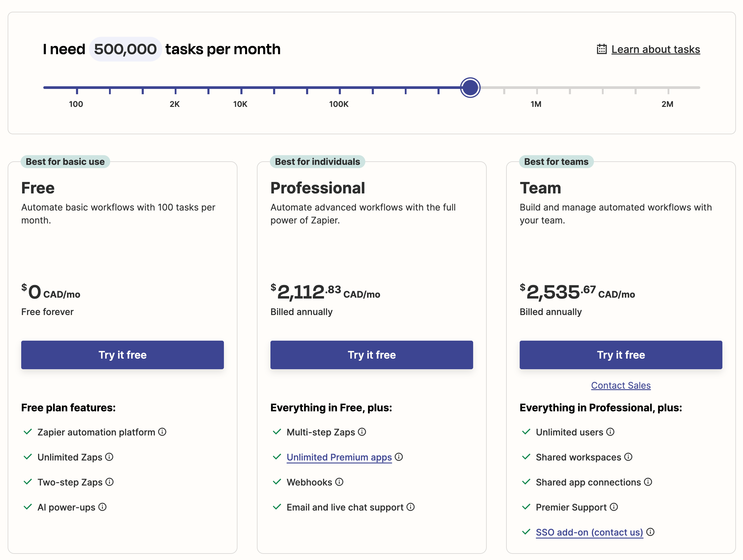
Task: Show info for Webhooks feature
Action: pyautogui.click(x=339, y=482)
